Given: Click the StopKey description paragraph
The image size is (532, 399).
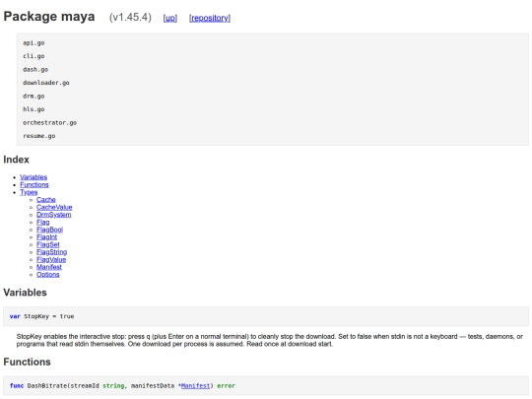Looking at the screenshot, I should (269, 340).
